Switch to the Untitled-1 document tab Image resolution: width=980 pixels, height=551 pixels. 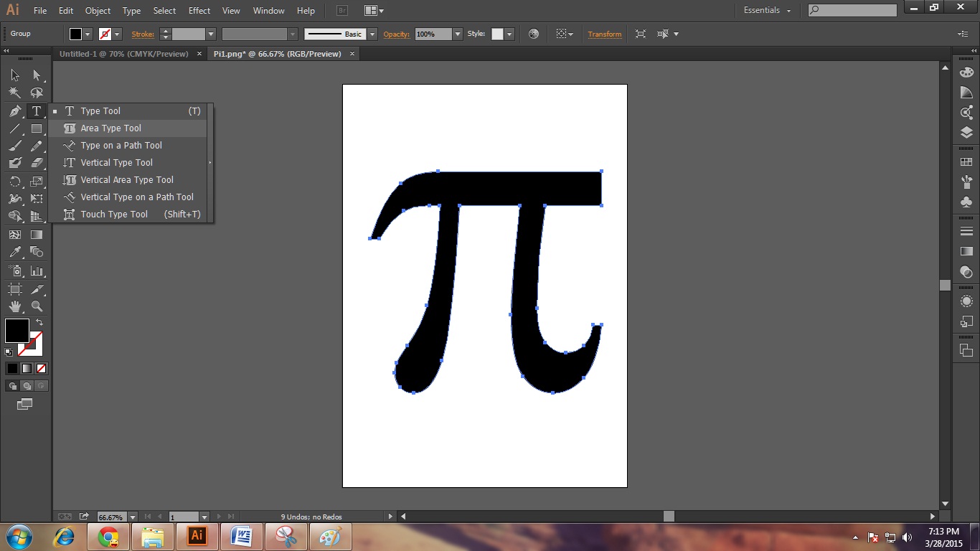coord(123,54)
